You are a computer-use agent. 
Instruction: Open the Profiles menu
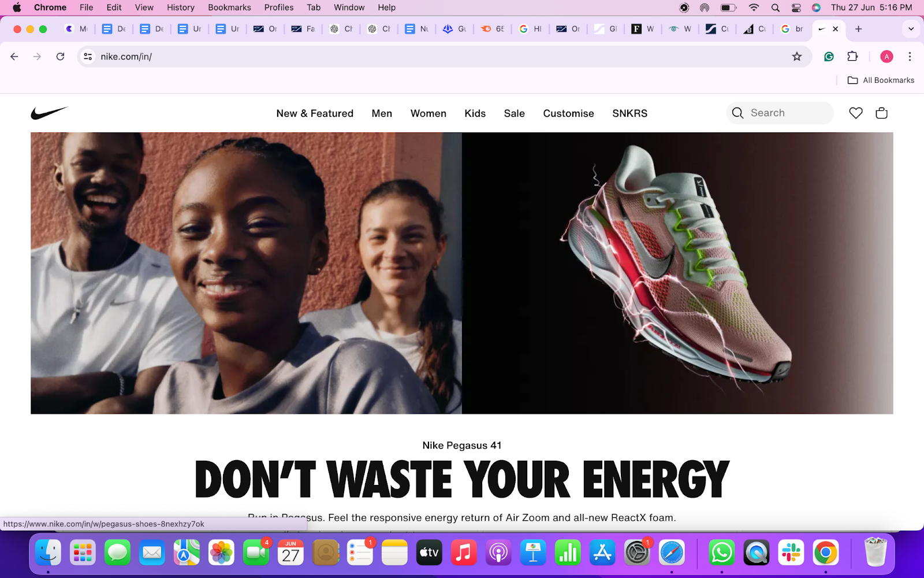279,8
